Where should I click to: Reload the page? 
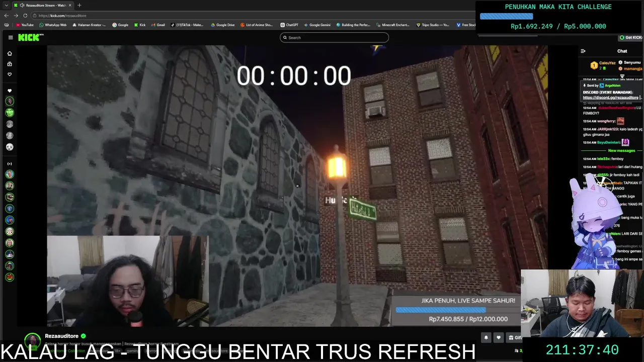point(25,16)
